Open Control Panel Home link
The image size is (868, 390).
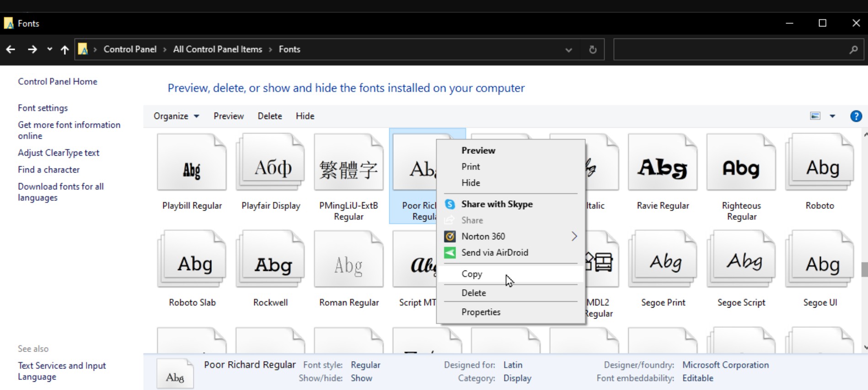pyautogui.click(x=58, y=81)
